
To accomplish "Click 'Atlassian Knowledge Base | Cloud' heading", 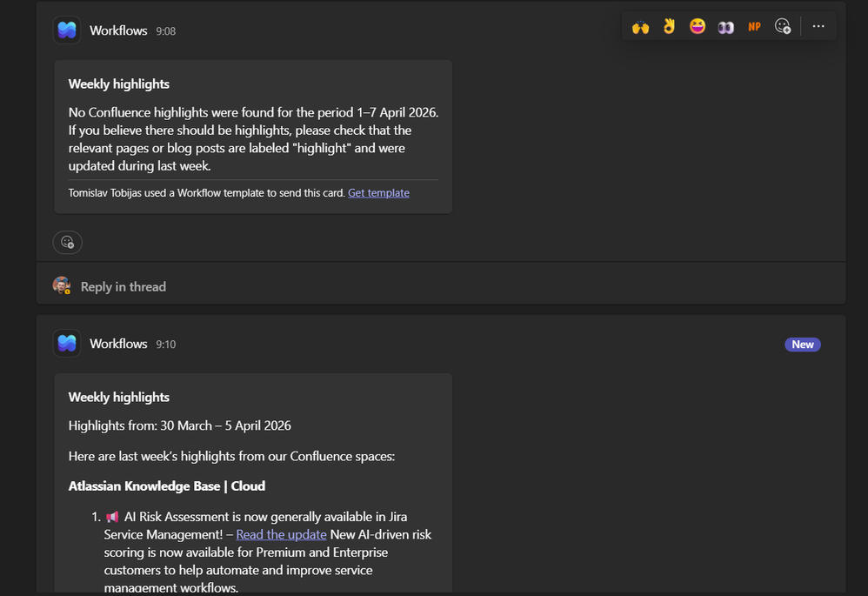I will click(167, 486).
